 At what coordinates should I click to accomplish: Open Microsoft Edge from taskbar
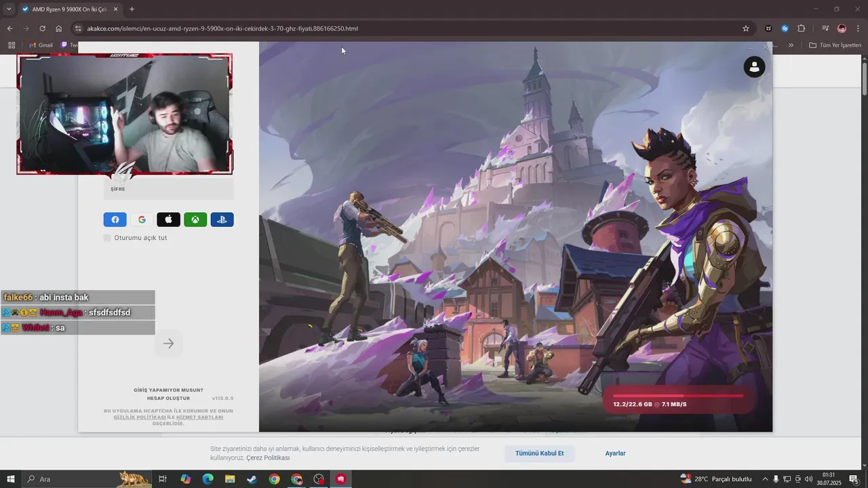click(208, 479)
